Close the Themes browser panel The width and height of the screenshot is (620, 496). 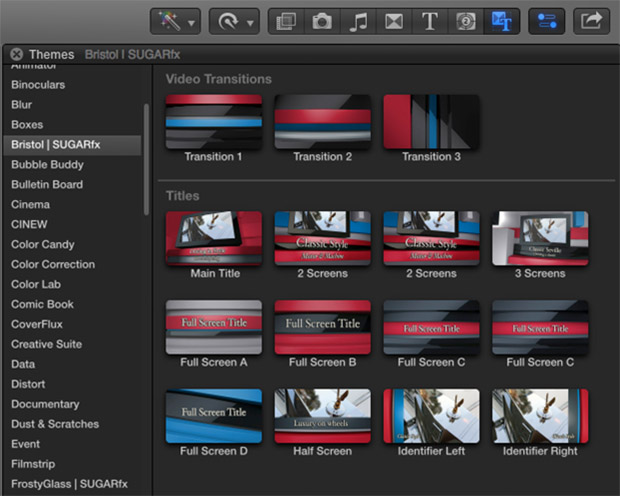pyautogui.click(x=17, y=54)
